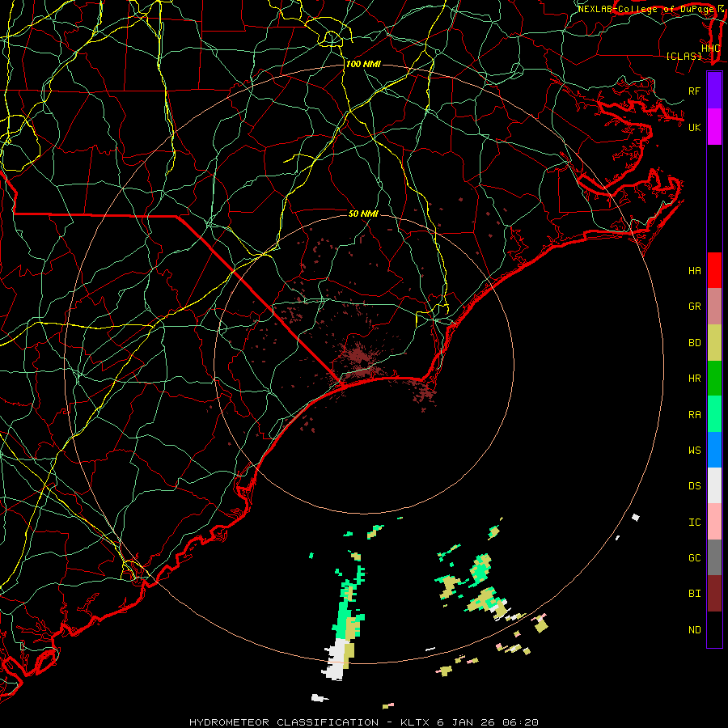Select the BD yellow-tan legend swatch
This screenshot has height=728, width=728.
(714, 343)
